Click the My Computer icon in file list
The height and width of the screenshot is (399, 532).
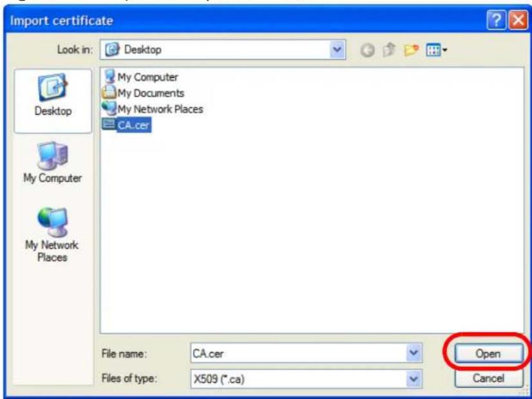pos(109,76)
